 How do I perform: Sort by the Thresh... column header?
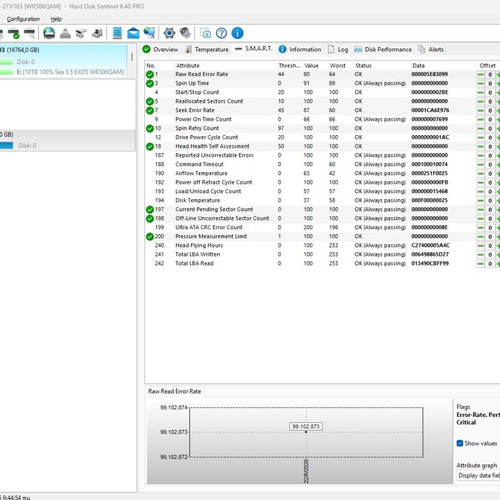click(x=289, y=66)
